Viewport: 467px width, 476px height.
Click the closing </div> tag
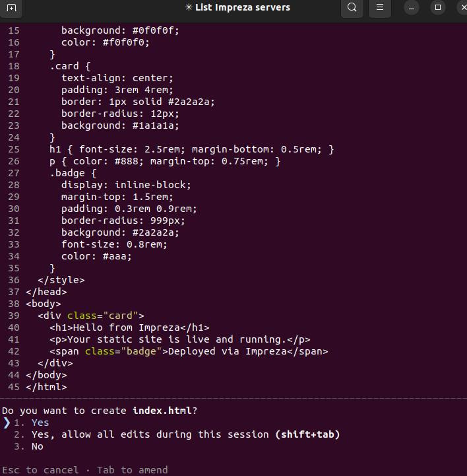[55, 363]
